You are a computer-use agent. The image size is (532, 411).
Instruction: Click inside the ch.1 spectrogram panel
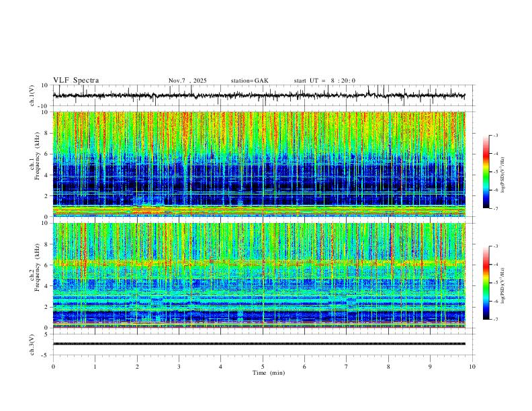tap(259, 164)
